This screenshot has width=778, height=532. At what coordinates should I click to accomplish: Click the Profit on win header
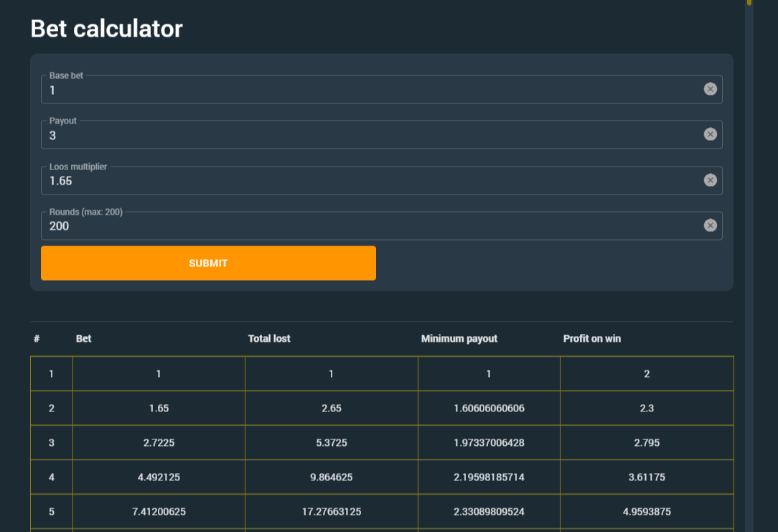[591, 339]
